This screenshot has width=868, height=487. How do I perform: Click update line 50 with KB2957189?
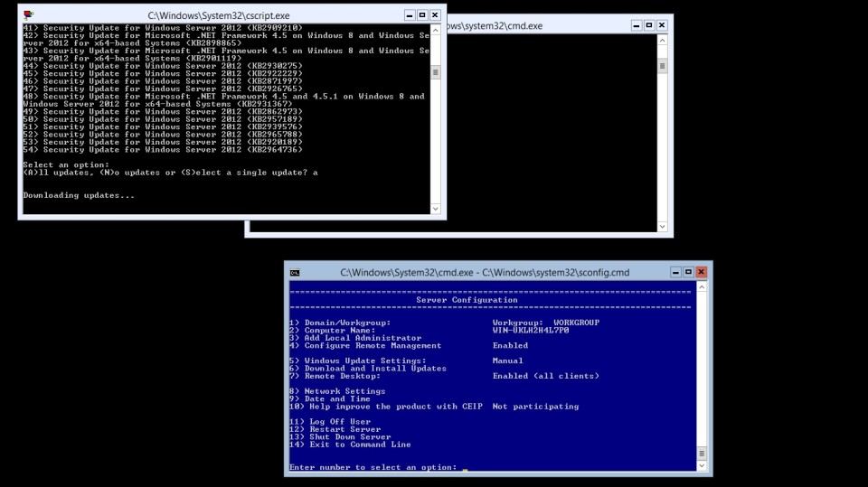click(163, 119)
